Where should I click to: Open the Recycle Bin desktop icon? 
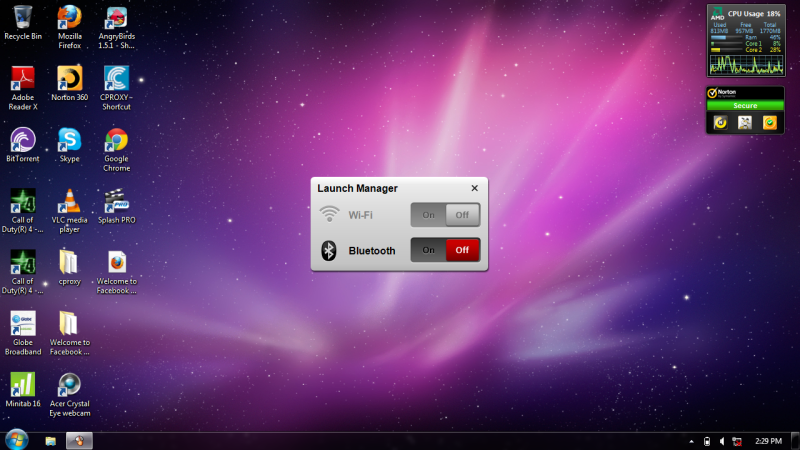click(x=23, y=18)
